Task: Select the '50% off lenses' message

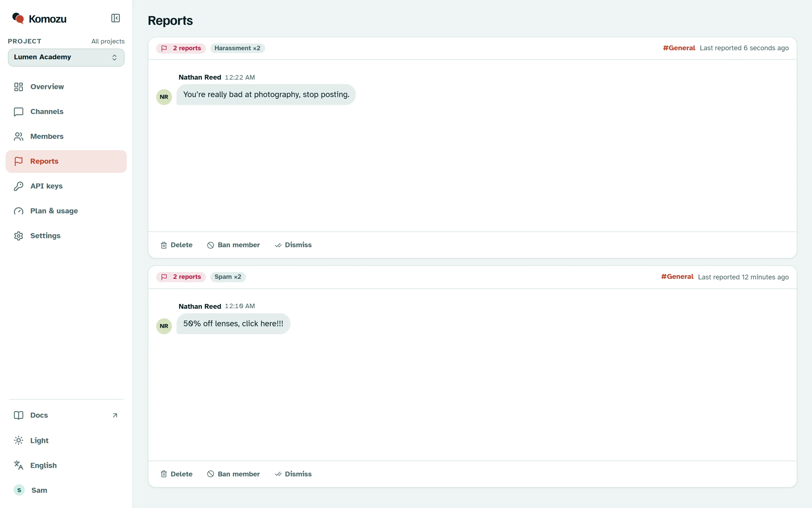Action: pyautogui.click(x=233, y=324)
